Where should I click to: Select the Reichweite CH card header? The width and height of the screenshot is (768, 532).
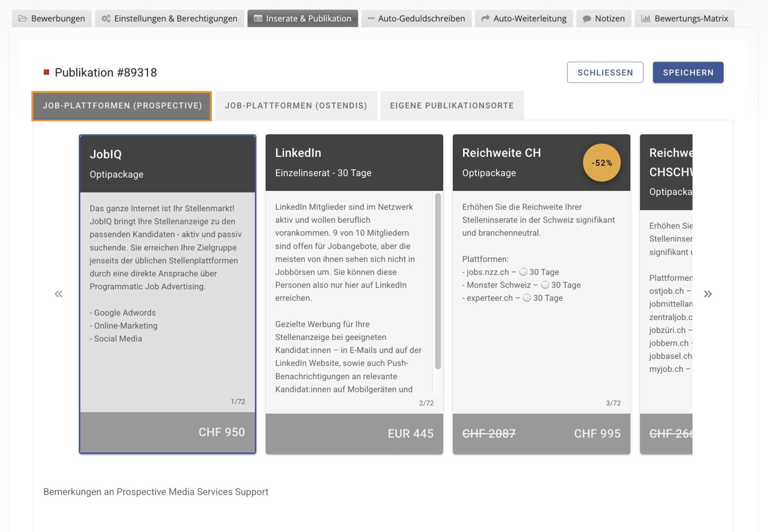coord(541,162)
